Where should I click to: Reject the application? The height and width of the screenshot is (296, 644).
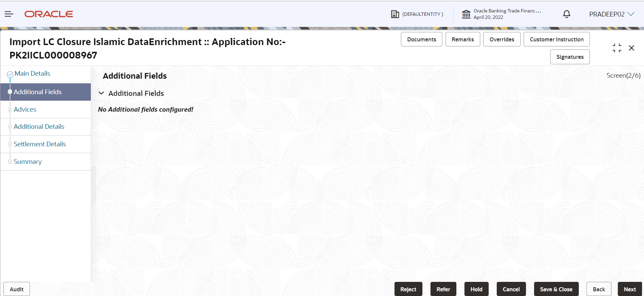[x=408, y=289]
